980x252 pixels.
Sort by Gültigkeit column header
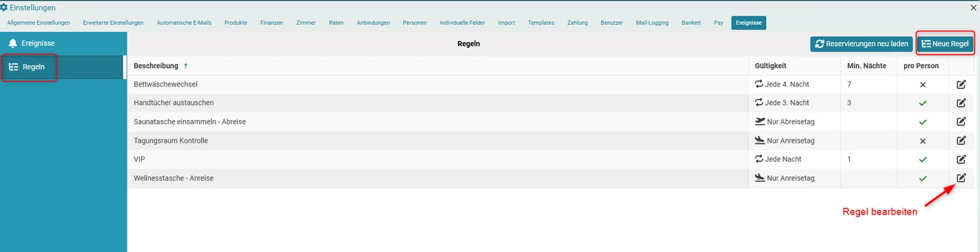tap(771, 66)
